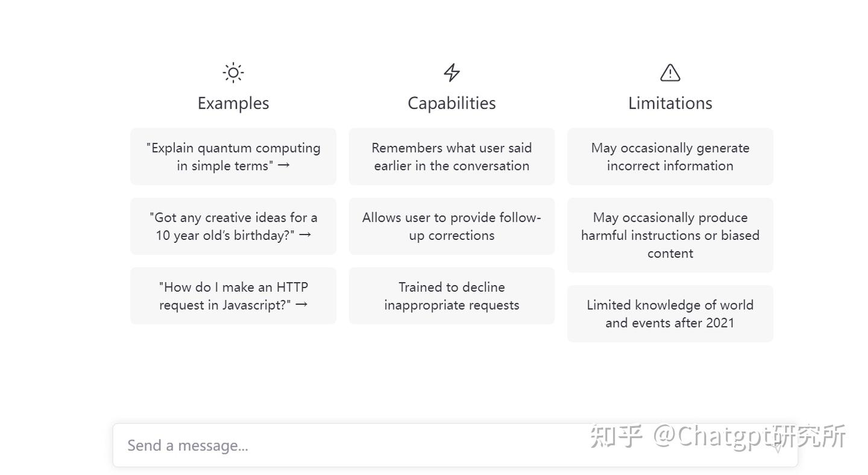Click the "Trained to decline inappropriate requests" card
Image resolution: width=868 pixels, height=475 pixels.
(x=451, y=295)
